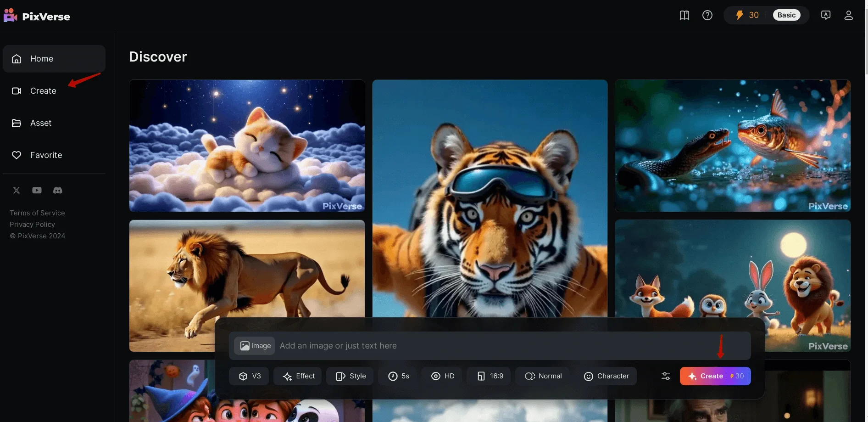The width and height of the screenshot is (868, 422).
Task: Toggle the Normal motion mode
Action: [x=543, y=376]
